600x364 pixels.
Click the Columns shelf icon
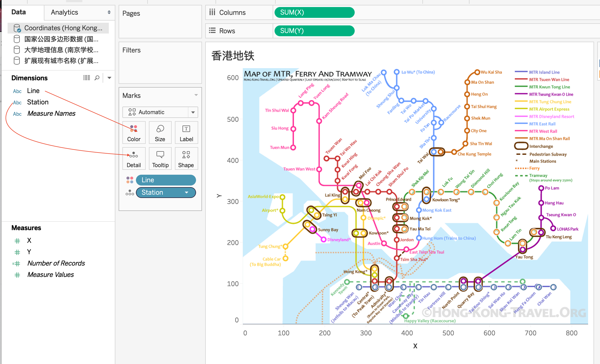(212, 12)
